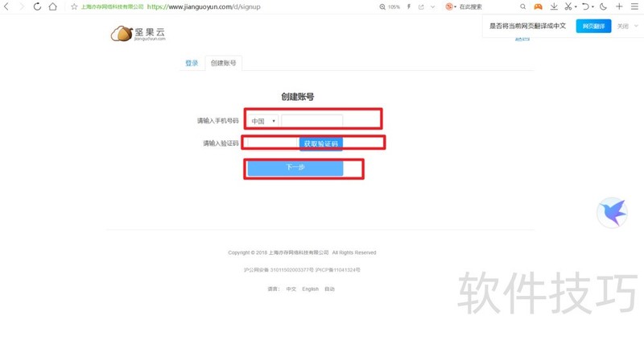
Task: Bookmark this page with the star icon
Action: click(x=74, y=6)
